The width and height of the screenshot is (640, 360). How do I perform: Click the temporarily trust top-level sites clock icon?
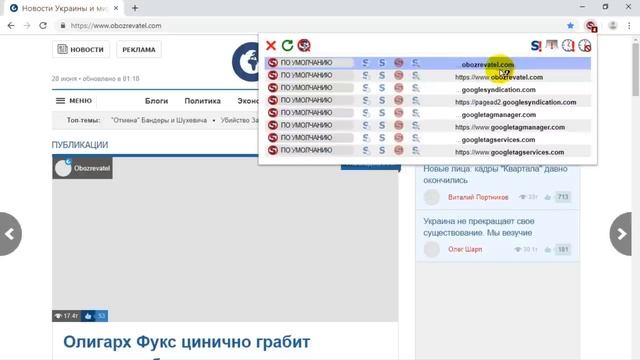click(568, 45)
